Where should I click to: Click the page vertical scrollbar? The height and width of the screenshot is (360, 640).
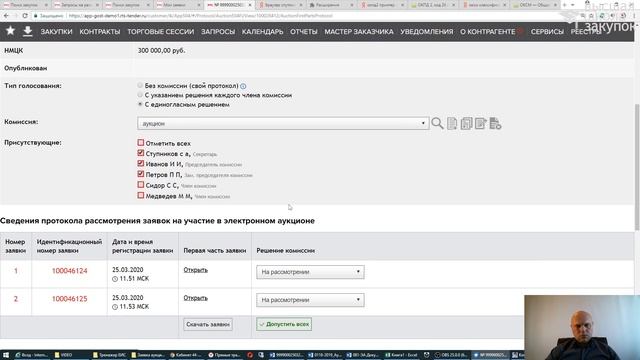(637, 167)
